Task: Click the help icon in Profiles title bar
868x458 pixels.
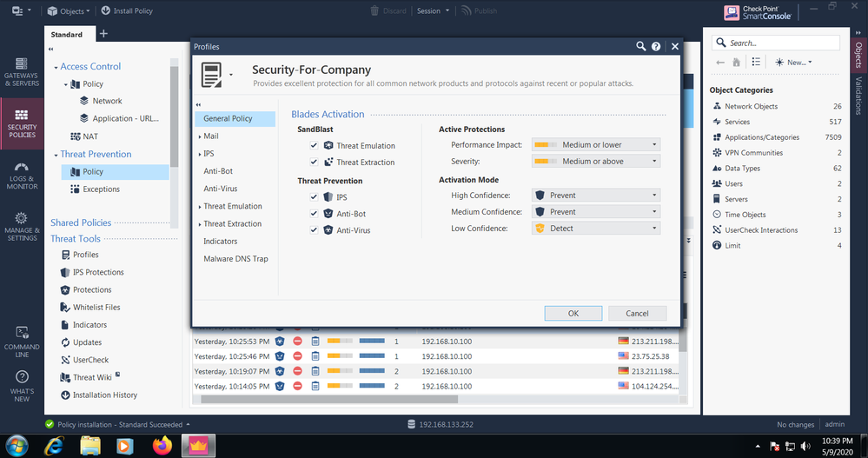Action: click(656, 46)
